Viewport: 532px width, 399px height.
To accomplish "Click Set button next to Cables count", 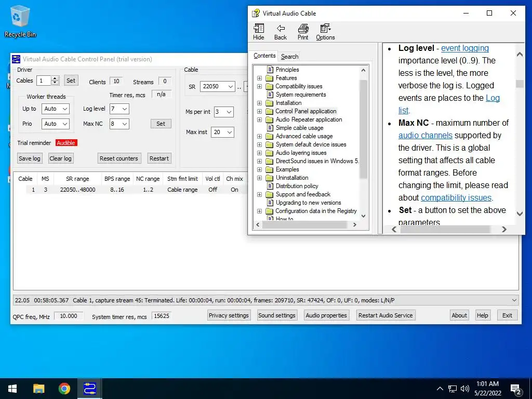I will tap(71, 81).
